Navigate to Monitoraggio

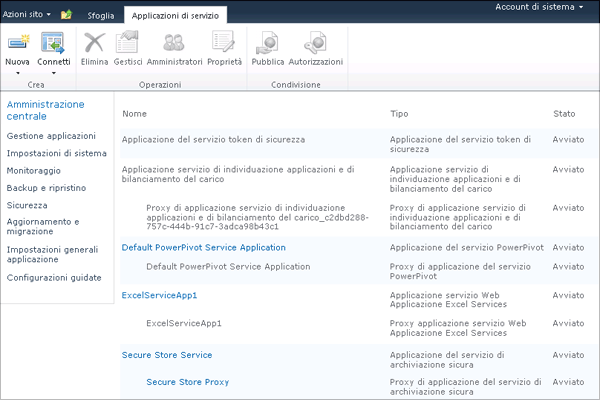[34, 171]
